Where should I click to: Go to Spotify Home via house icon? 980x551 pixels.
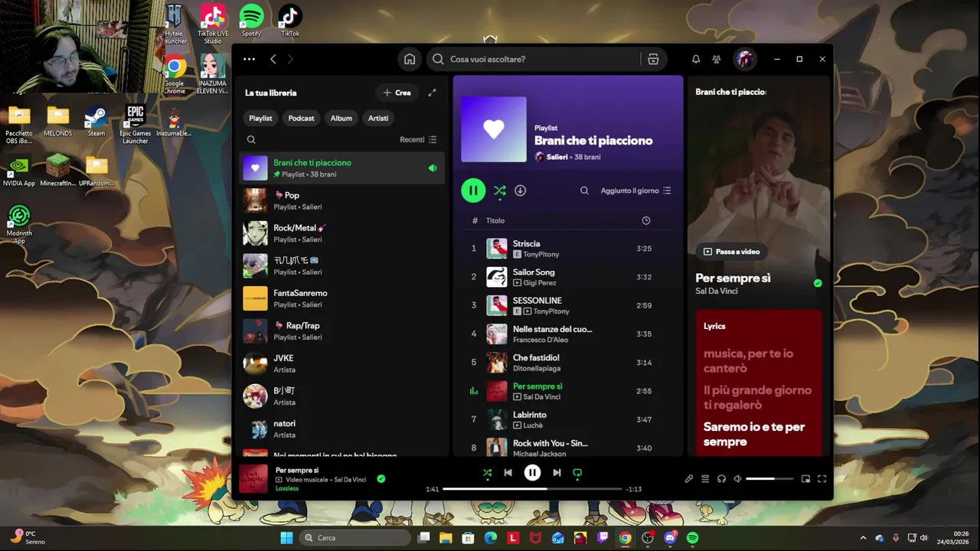(x=410, y=59)
